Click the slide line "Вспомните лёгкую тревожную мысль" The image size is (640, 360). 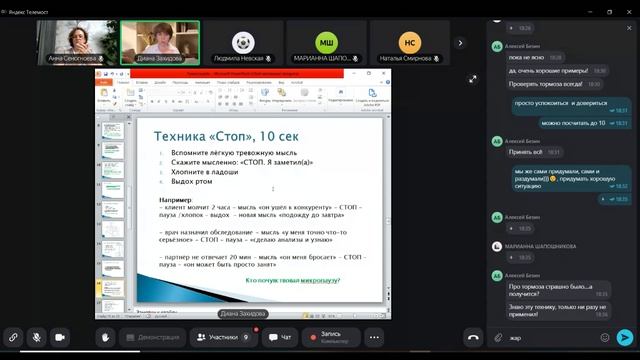234,153
